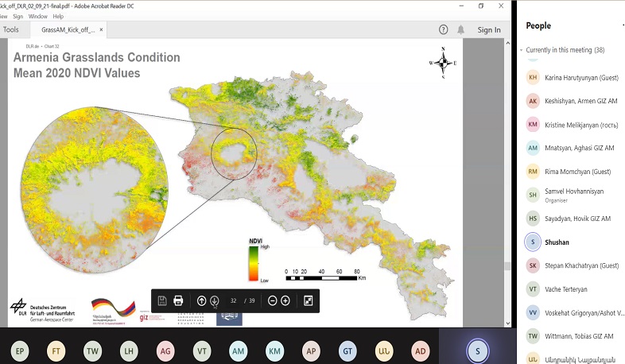
Task: Close the GrassAM_Kick_off document tab
Action: coord(101,30)
